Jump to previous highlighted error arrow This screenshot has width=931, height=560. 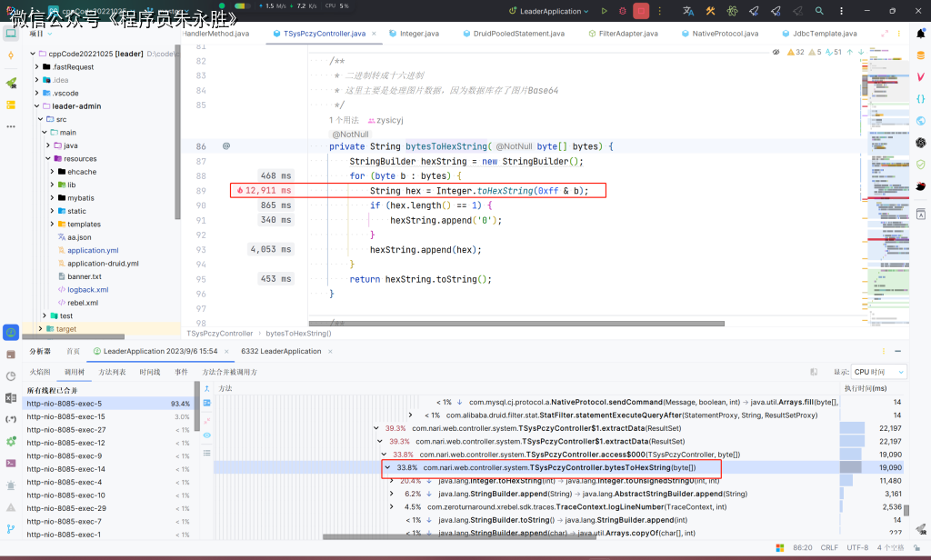coord(850,52)
